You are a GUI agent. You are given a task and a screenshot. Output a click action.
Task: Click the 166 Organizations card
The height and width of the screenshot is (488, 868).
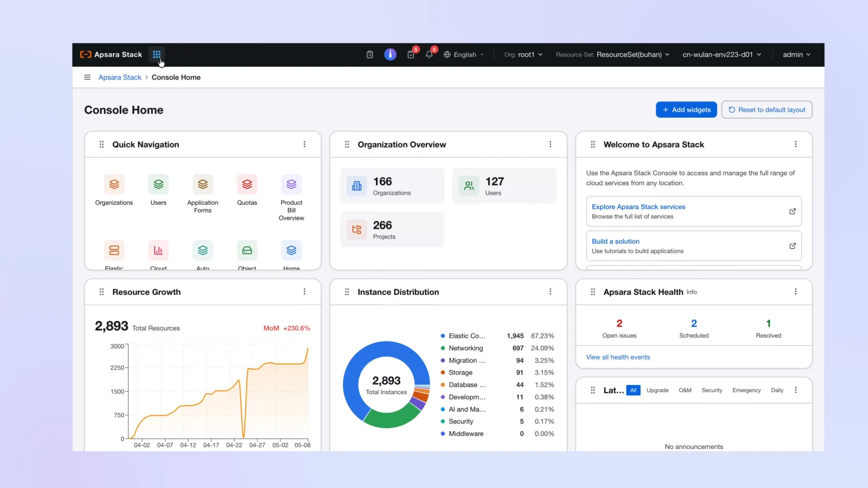point(392,186)
